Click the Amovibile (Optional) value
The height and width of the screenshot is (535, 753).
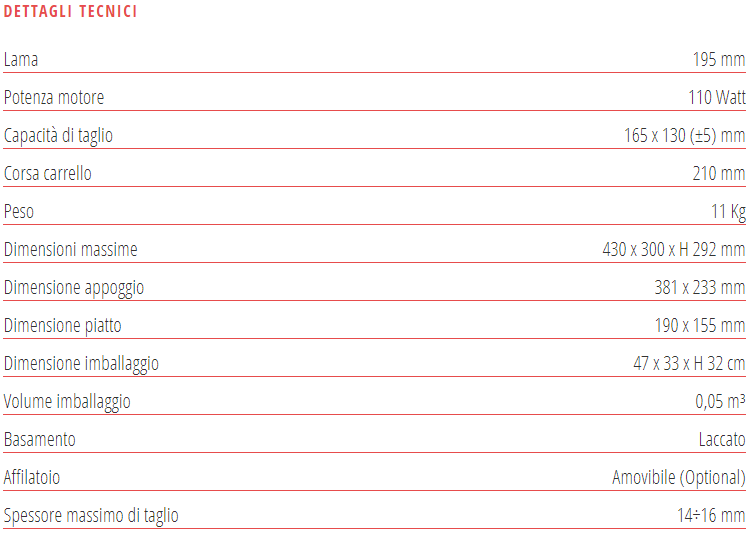[679, 477]
